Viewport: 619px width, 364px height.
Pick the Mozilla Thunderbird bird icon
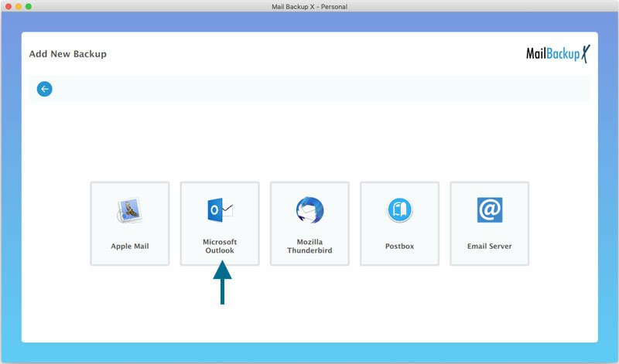pos(310,209)
